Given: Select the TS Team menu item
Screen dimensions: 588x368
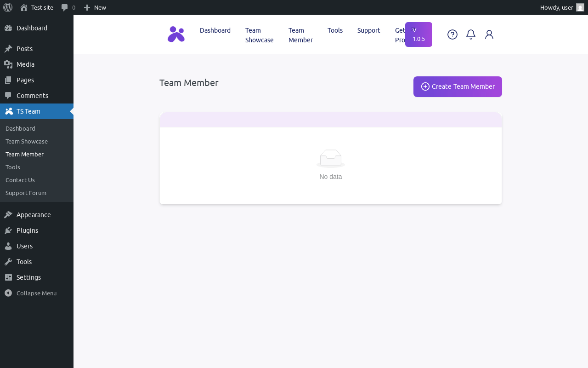Looking at the screenshot, I should [x=37, y=111].
